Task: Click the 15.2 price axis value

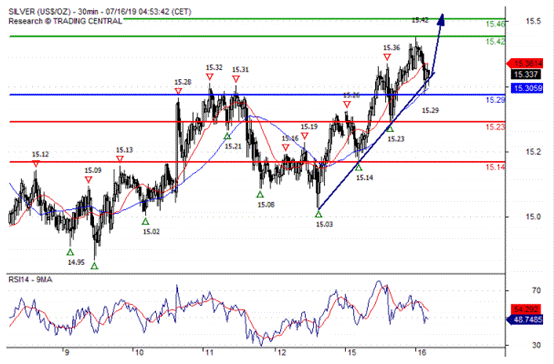Action: (x=533, y=152)
